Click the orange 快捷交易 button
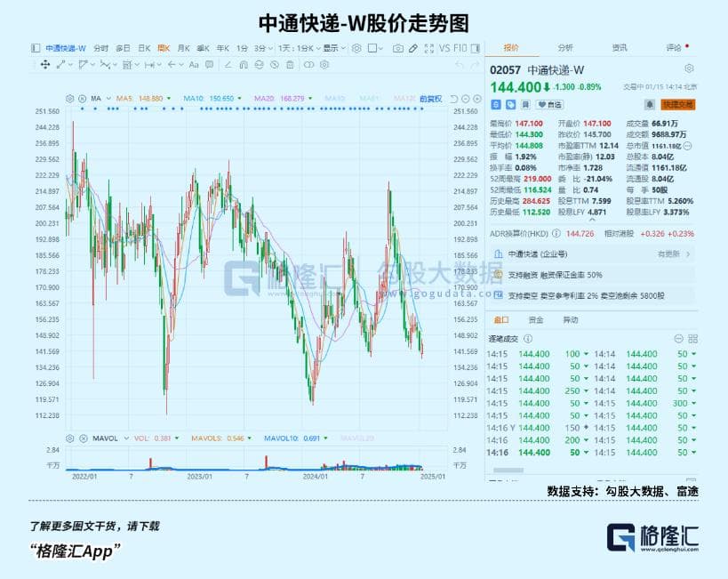The width and height of the screenshot is (728, 579). point(677,104)
